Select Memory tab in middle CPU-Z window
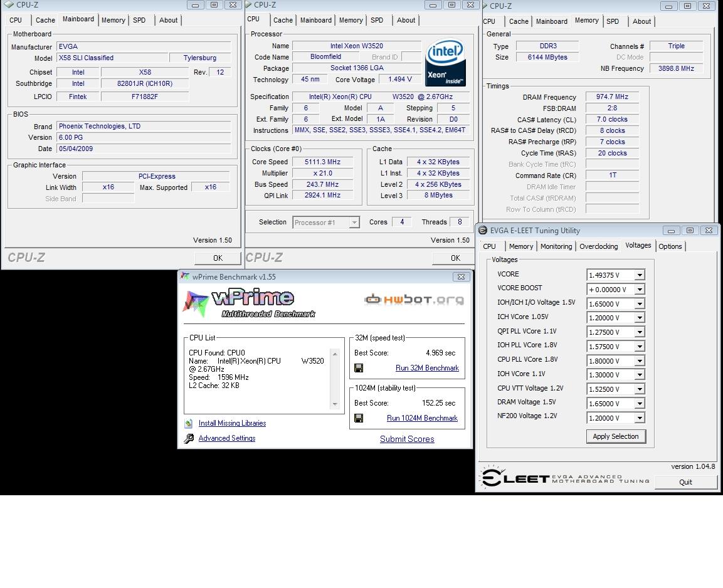 pos(351,20)
